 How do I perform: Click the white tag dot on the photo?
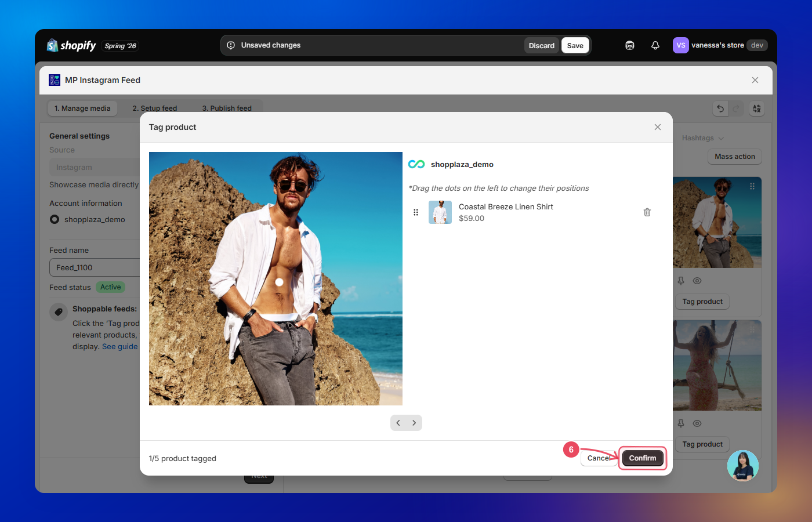coord(279,282)
